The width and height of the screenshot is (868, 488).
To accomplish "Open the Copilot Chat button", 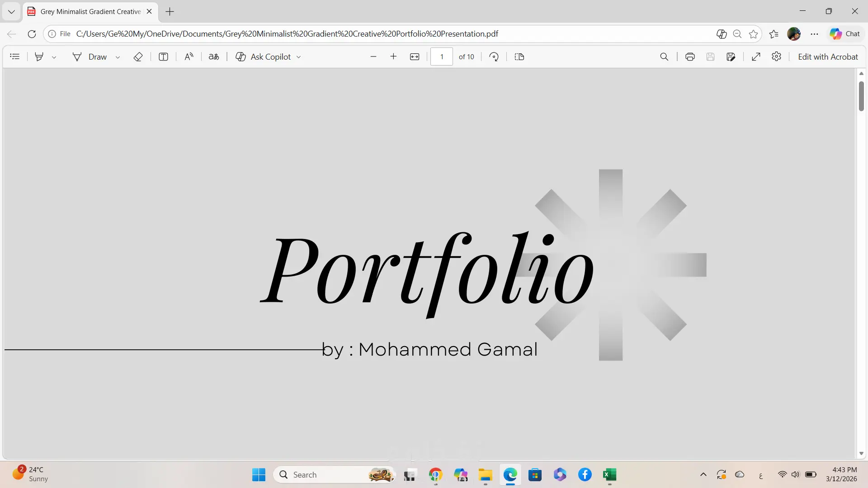I will tap(844, 34).
